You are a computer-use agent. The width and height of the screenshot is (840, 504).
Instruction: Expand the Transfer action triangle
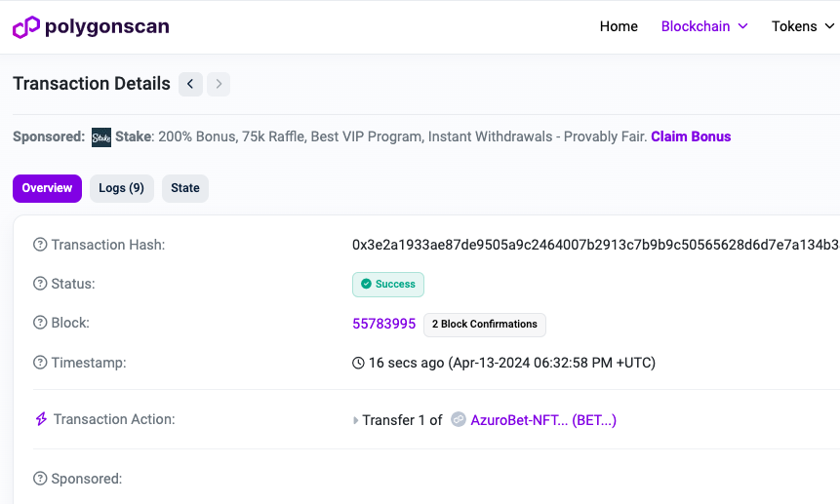point(355,420)
